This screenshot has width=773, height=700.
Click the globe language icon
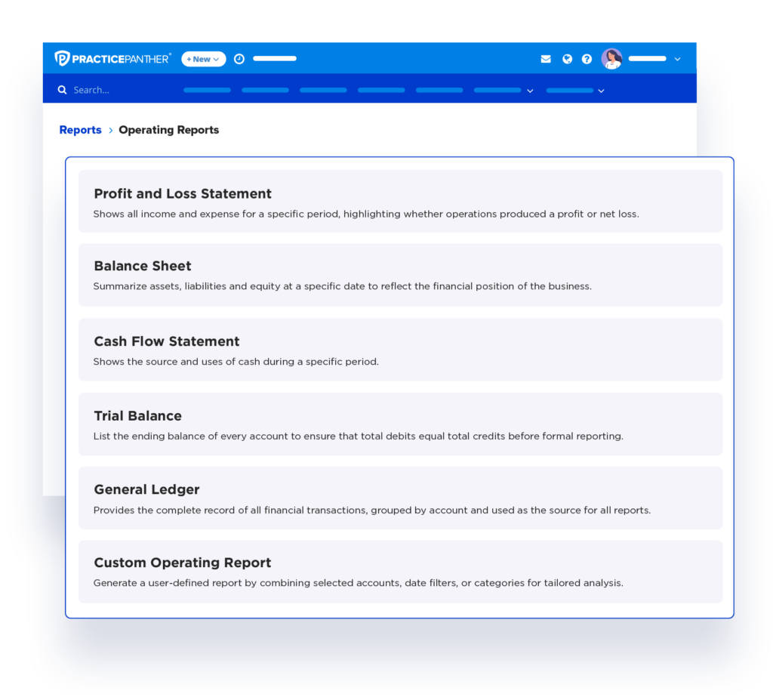567,58
